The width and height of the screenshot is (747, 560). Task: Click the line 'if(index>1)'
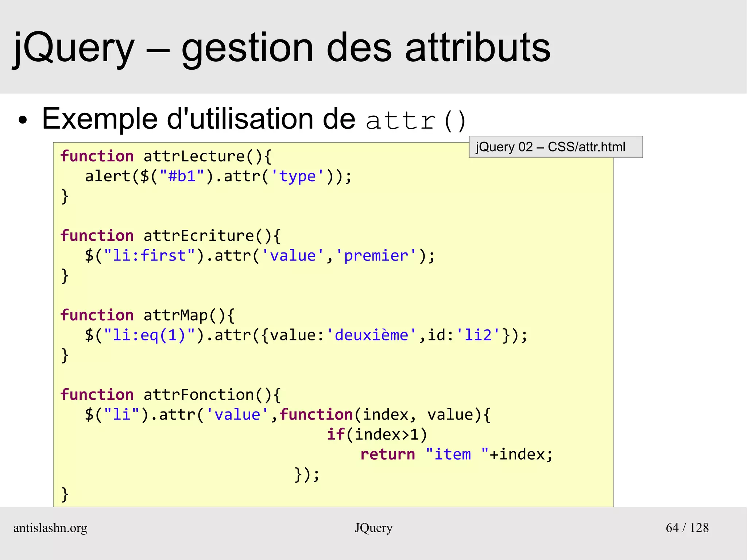point(377,435)
